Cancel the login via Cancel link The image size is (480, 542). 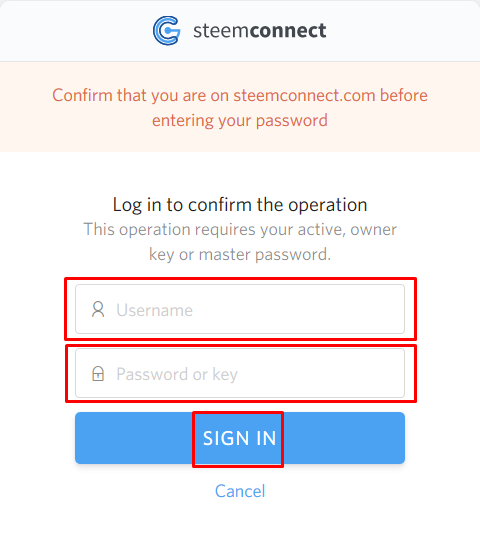pos(240,491)
